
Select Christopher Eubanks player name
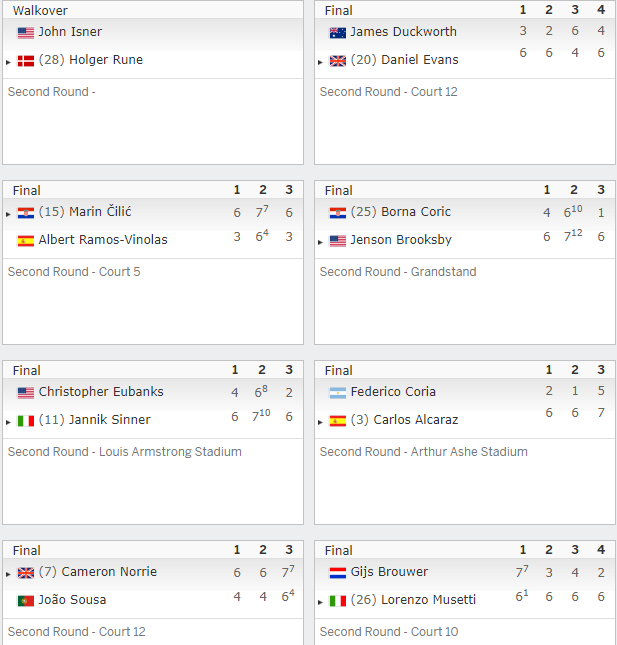point(101,392)
